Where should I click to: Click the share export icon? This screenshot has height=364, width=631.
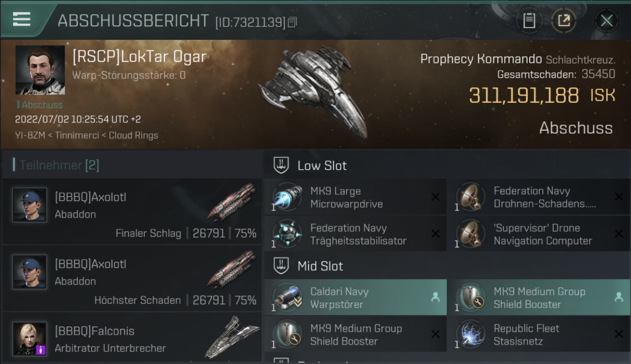click(564, 20)
